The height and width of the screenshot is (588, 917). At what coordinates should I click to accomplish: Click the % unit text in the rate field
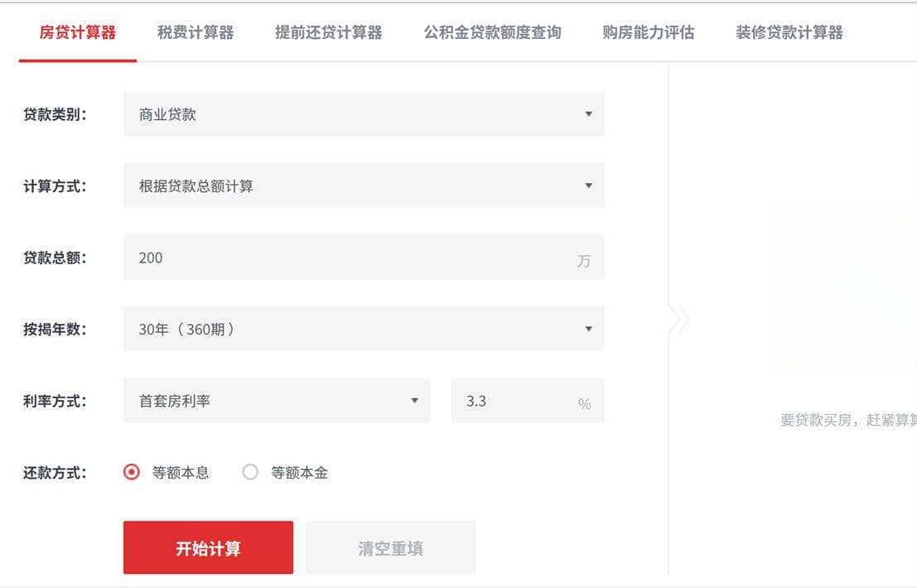point(584,404)
